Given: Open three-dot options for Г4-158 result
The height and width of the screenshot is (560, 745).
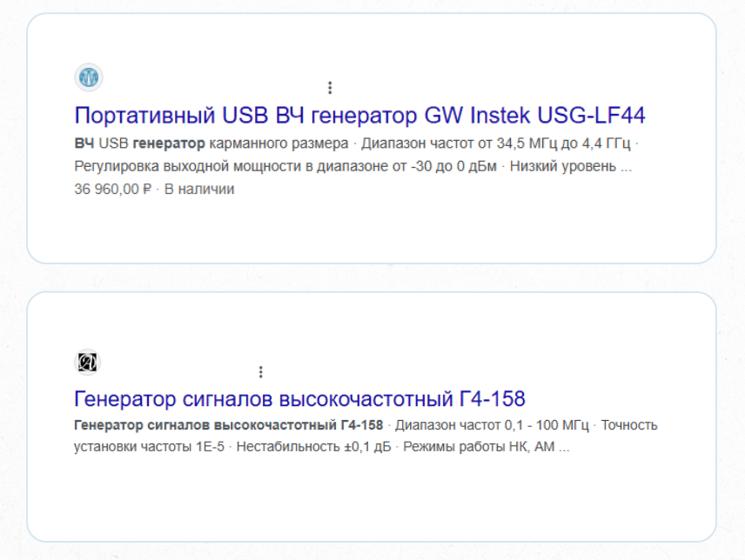Looking at the screenshot, I should coord(260,372).
